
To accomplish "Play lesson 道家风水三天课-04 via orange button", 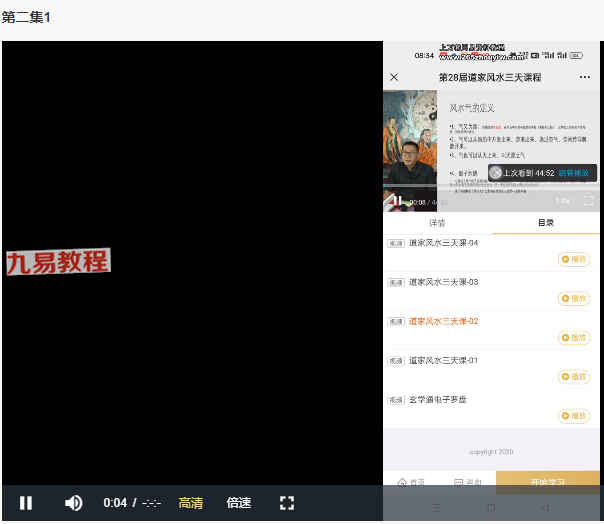I will [574, 259].
